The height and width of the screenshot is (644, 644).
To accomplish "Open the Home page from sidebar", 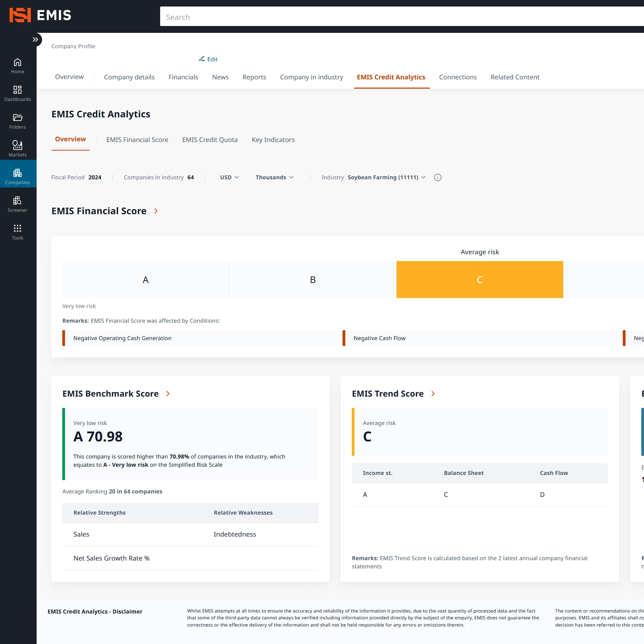I will pyautogui.click(x=17, y=66).
